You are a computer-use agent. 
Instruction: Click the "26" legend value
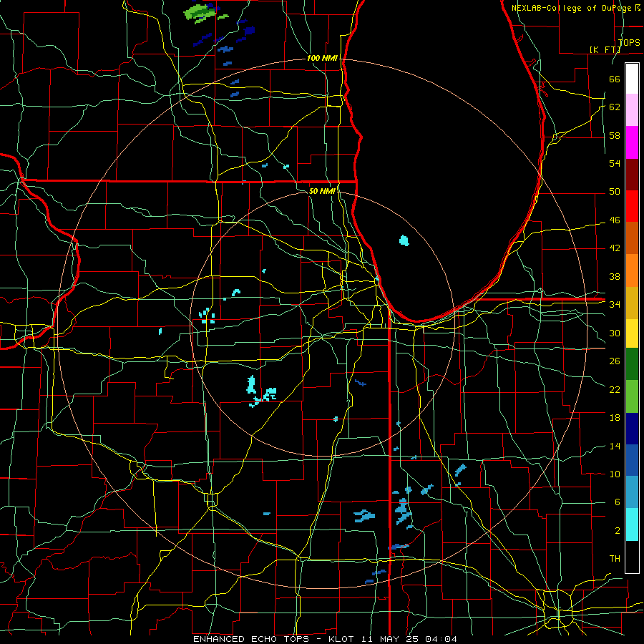click(x=615, y=361)
